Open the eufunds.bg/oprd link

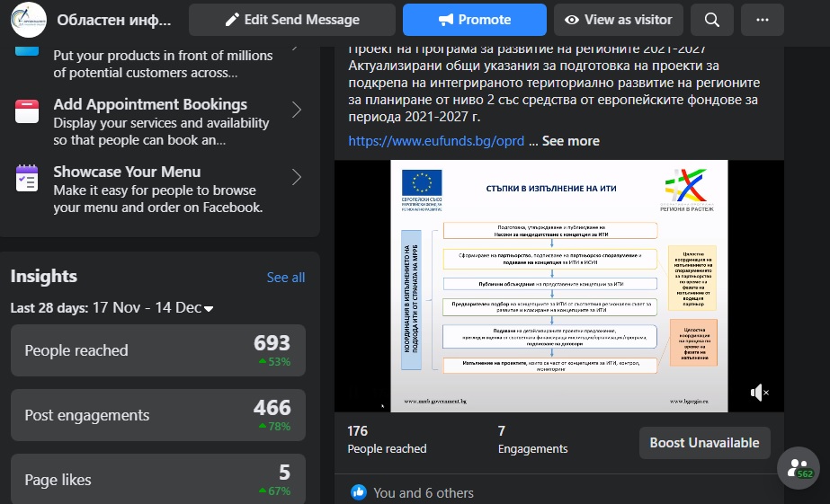[x=436, y=141]
